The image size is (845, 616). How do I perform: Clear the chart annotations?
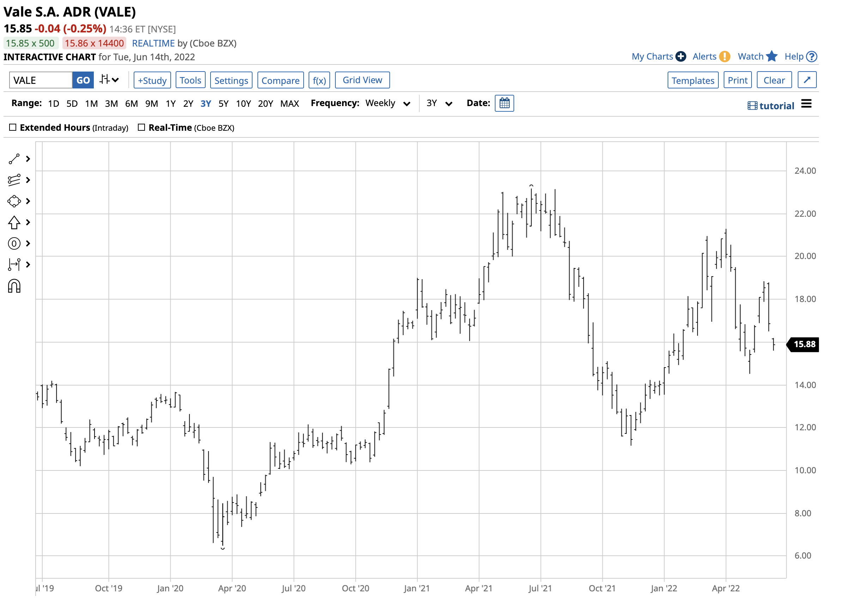pyautogui.click(x=774, y=80)
